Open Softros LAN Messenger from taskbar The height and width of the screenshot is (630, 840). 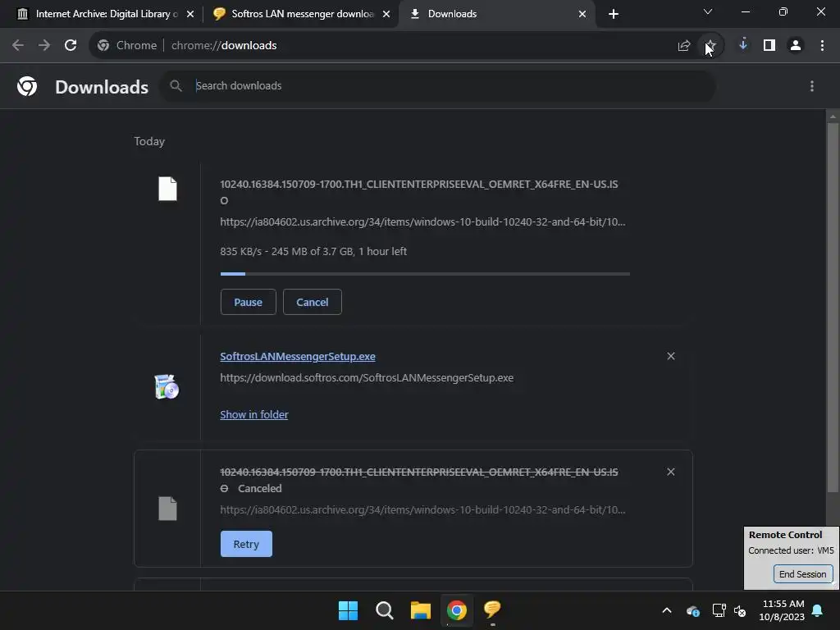coord(492,609)
